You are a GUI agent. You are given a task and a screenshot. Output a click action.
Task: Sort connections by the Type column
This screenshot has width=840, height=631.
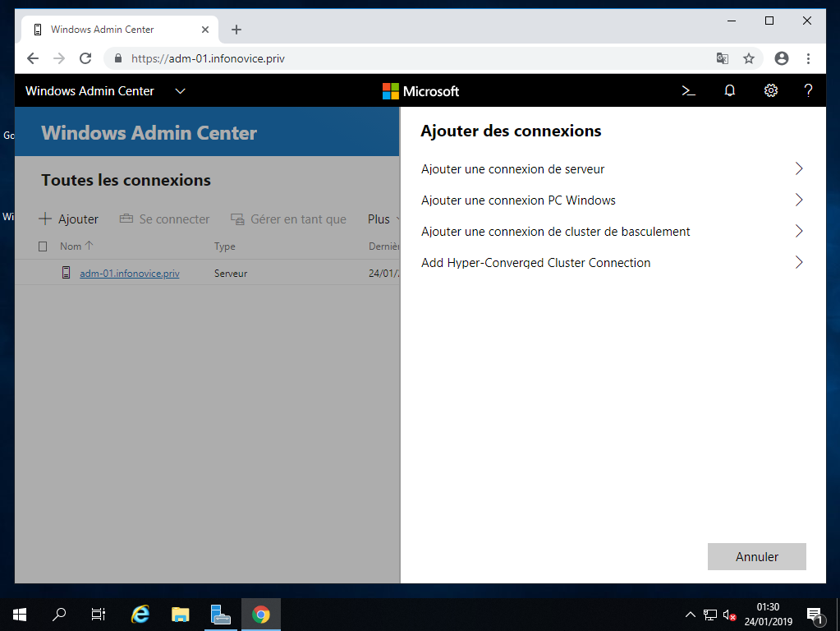click(x=225, y=246)
